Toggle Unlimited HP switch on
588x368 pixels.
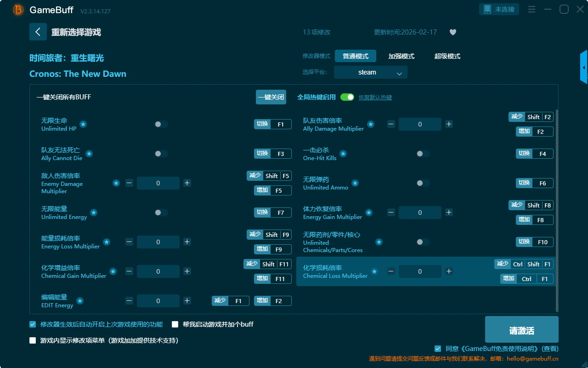(161, 124)
